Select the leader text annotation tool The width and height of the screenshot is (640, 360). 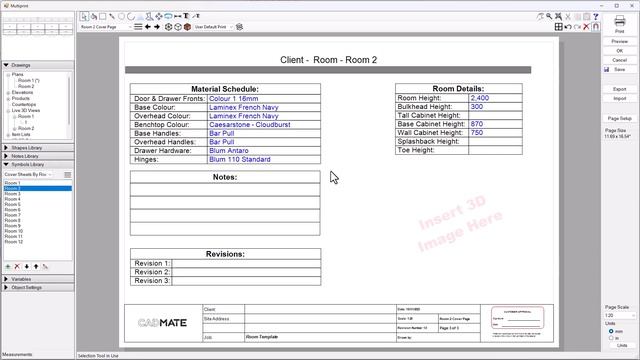tap(196, 16)
